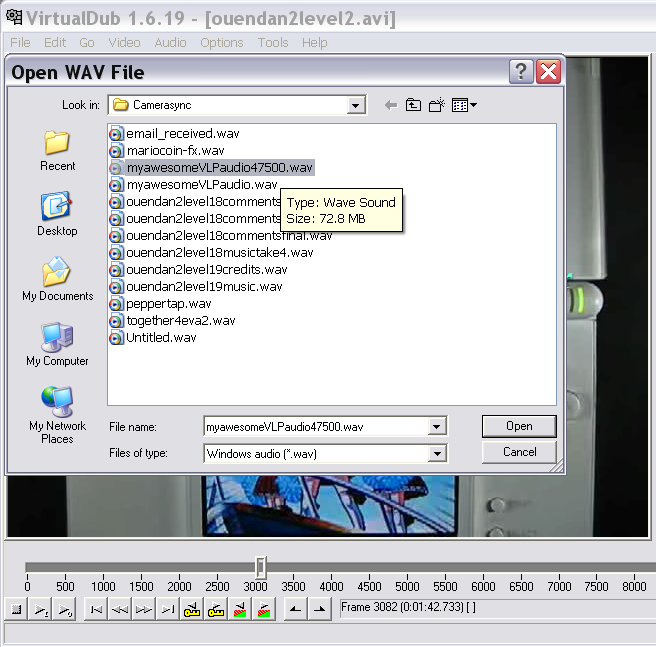
Task: Open the Video menu
Action: tap(124, 43)
